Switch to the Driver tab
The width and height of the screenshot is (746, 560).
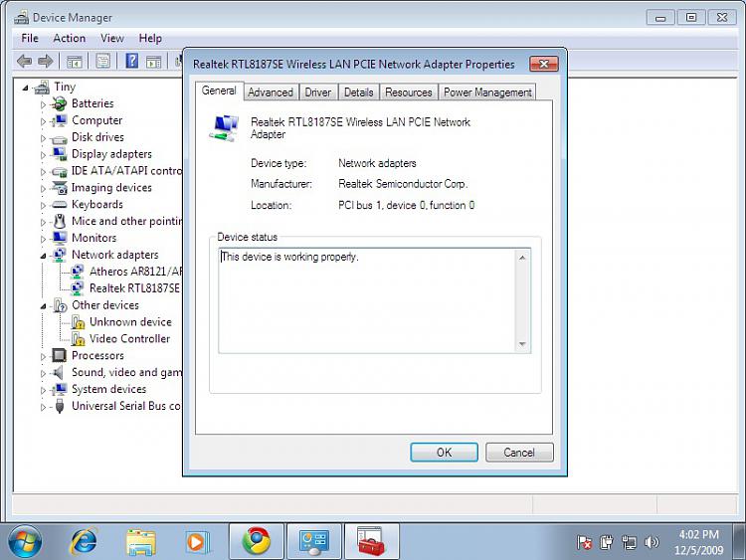pyautogui.click(x=318, y=93)
